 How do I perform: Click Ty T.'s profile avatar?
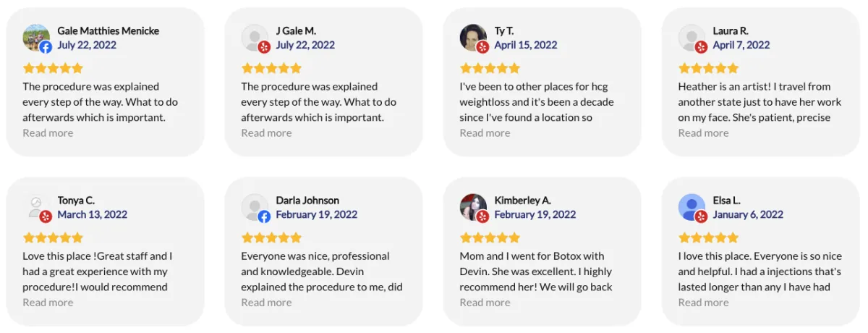pos(473,38)
